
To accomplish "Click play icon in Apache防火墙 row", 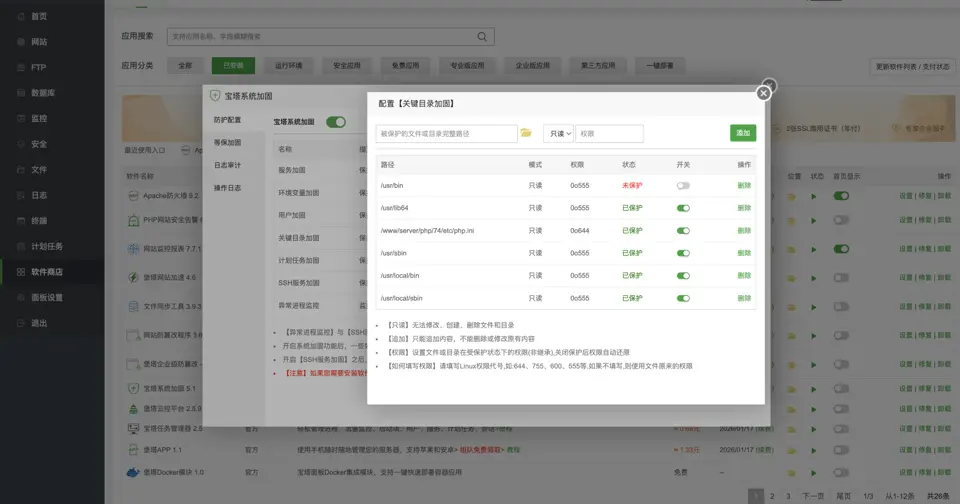I will pyautogui.click(x=814, y=197).
